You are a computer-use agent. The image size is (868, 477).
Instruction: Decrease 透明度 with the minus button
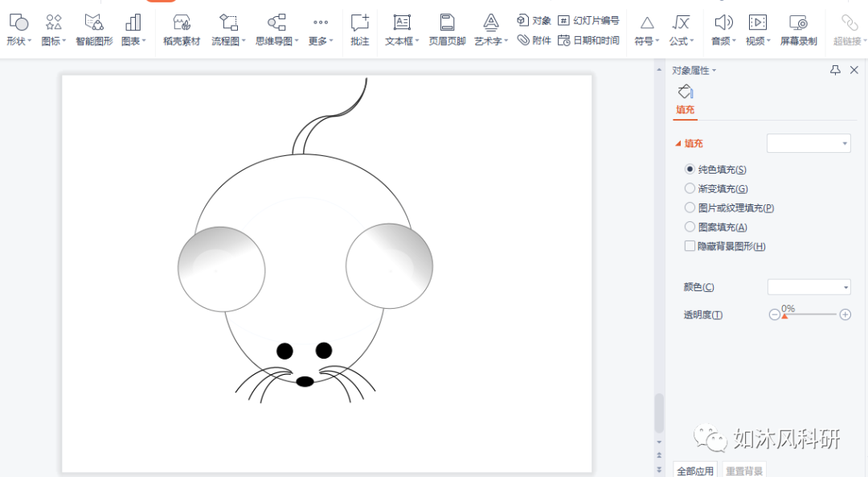point(775,315)
